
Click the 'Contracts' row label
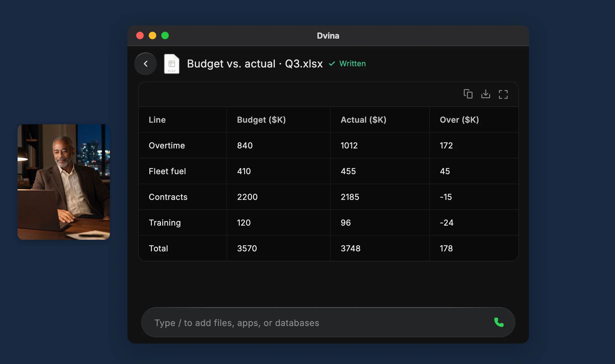click(168, 197)
